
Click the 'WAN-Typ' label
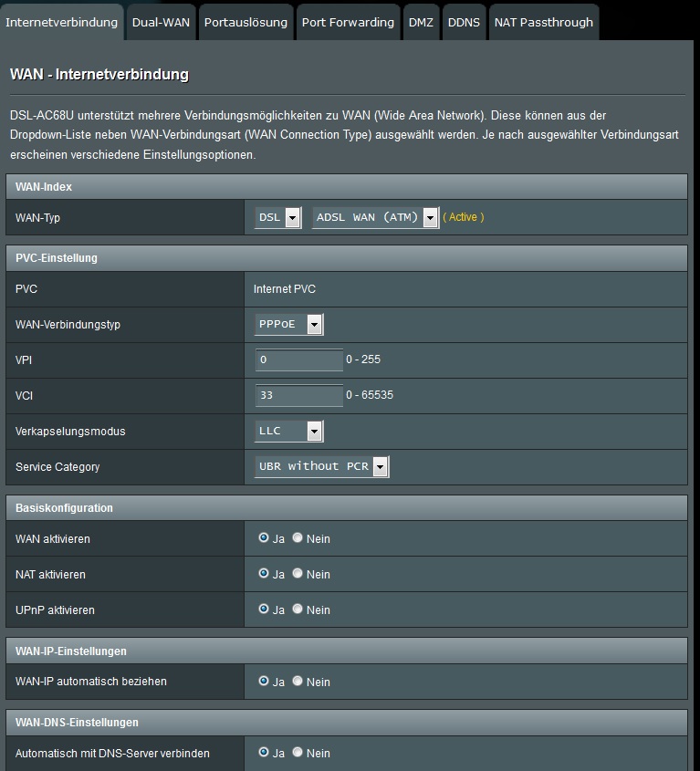[37, 218]
